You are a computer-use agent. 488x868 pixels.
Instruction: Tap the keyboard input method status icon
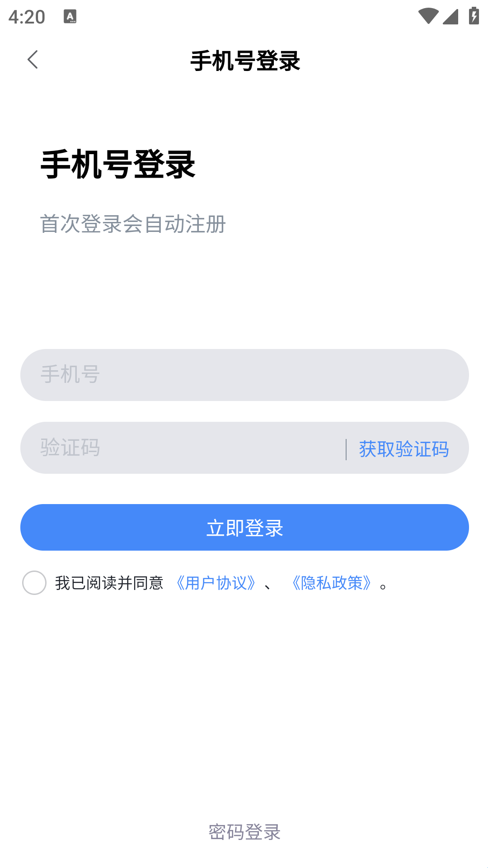tap(70, 17)
